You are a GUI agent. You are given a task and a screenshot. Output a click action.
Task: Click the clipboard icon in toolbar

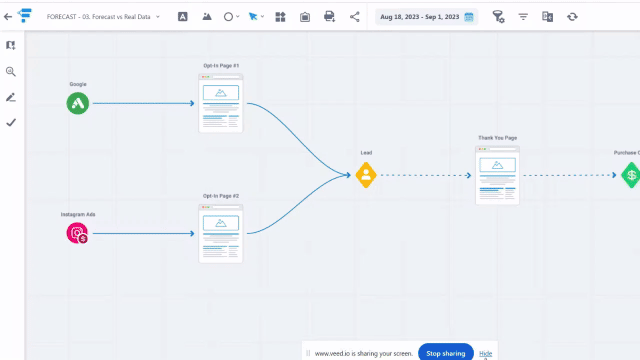click(305, 17)
